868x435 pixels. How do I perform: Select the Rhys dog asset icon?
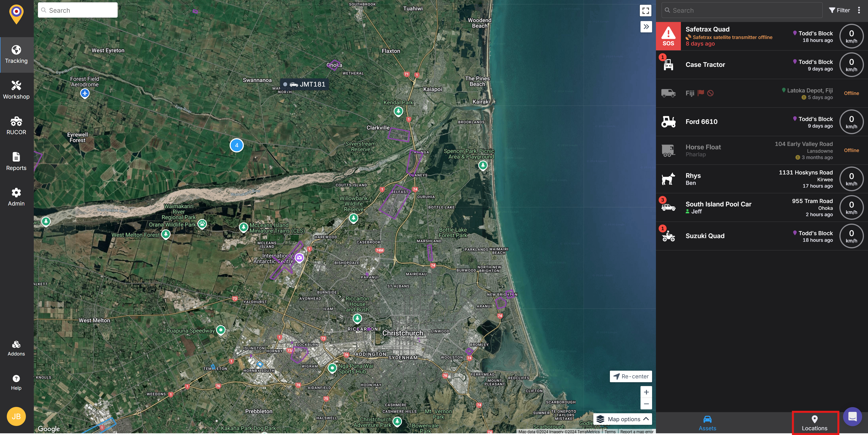click(x=668, y=179)
